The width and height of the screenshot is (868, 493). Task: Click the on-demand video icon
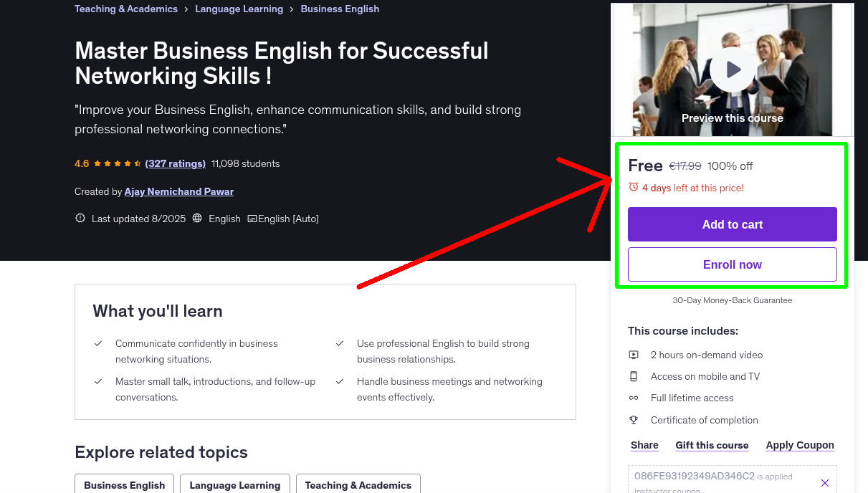click(634, 355)
